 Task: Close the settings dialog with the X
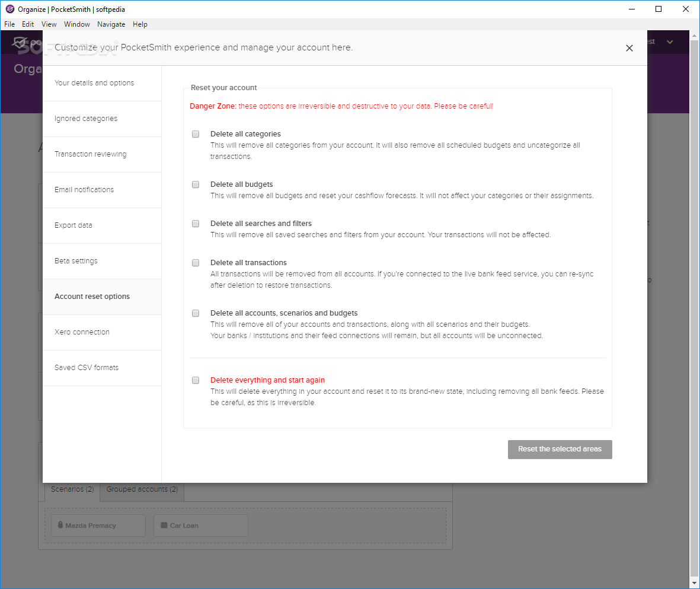point(629,48)
